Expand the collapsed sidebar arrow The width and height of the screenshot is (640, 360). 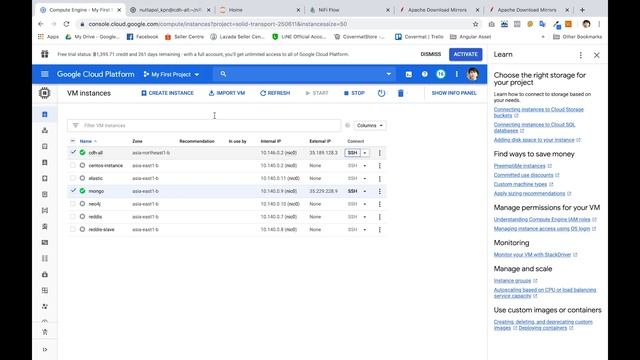(x=45, y=349)
